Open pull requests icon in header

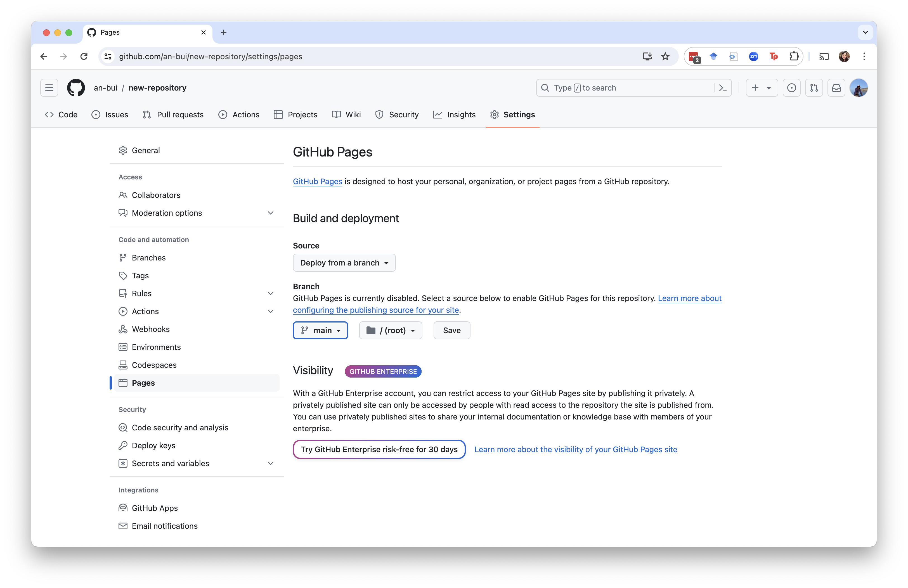pos(814,88)
